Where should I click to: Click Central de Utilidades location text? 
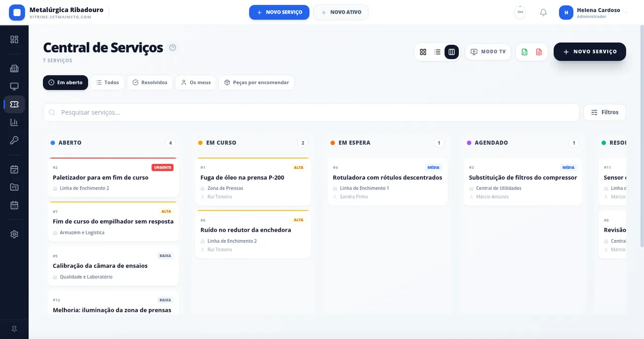click(499, 188)
